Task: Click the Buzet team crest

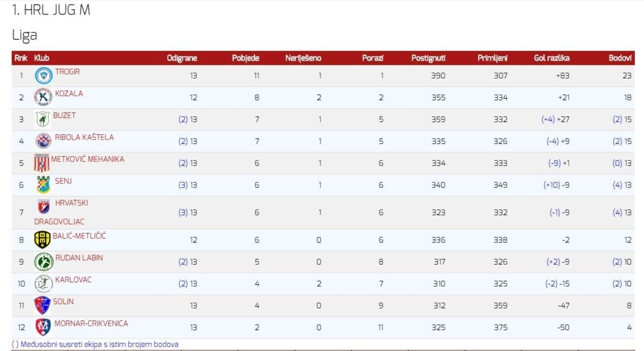Action: point(42,119)
